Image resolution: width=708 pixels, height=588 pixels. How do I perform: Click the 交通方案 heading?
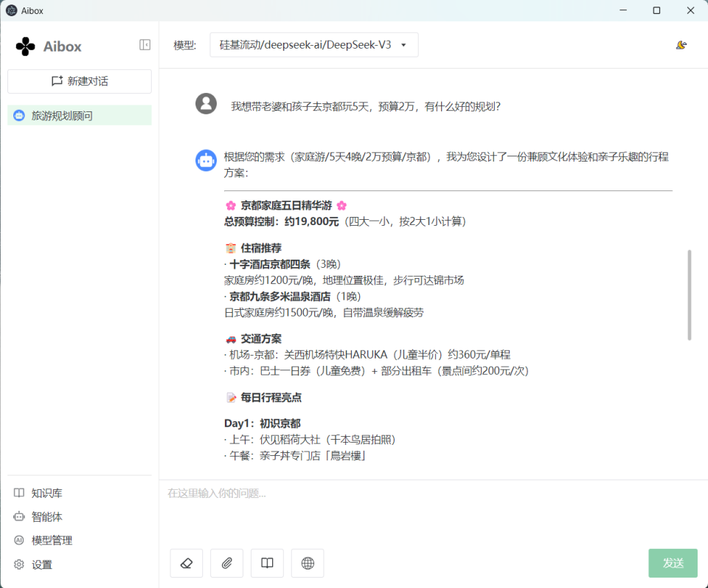(253, 339)
